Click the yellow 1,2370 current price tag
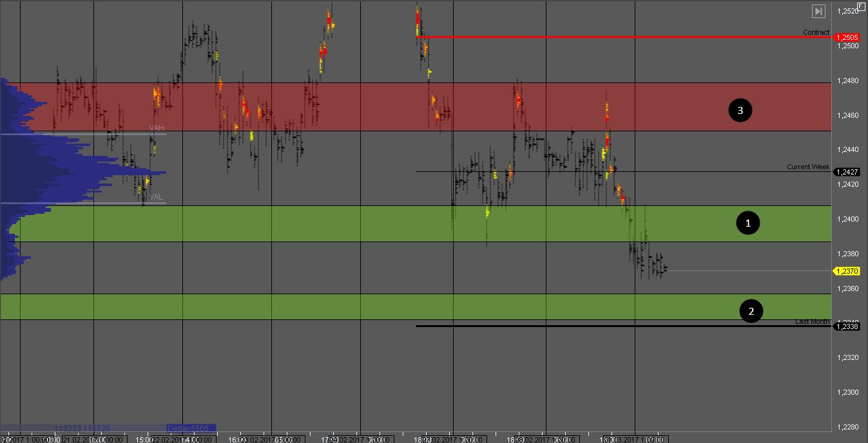Image resolution: width=868 pixels, height=443 pixels. pyautogui.click(x=845, y=271)
